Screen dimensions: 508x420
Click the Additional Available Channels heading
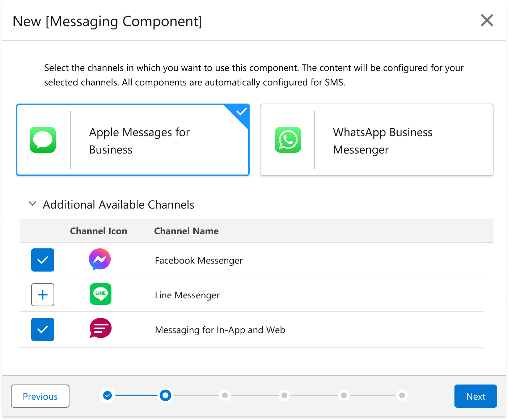pyautogui.click(x=119, y=205)
